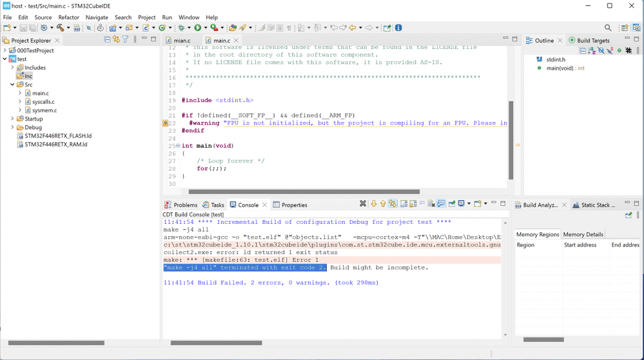
Task: Click console Previous Error up arrow
Action: pos(383,203)
